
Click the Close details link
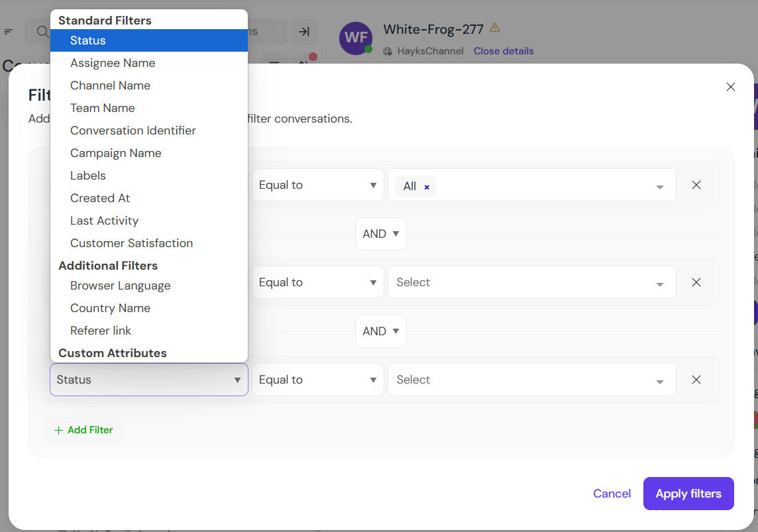tap(503, 51)
